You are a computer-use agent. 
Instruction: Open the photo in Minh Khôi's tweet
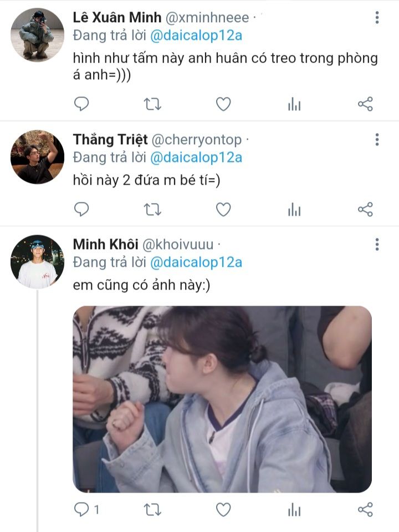222,399
